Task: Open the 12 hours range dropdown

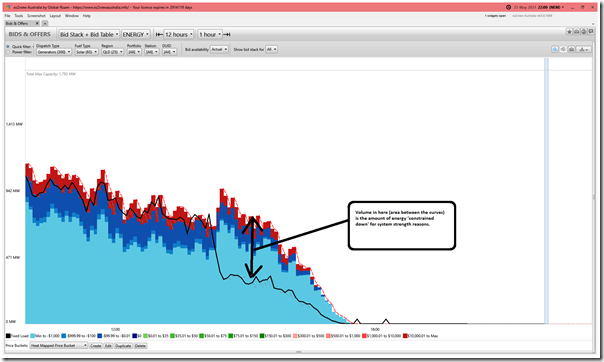Action: 179,35
